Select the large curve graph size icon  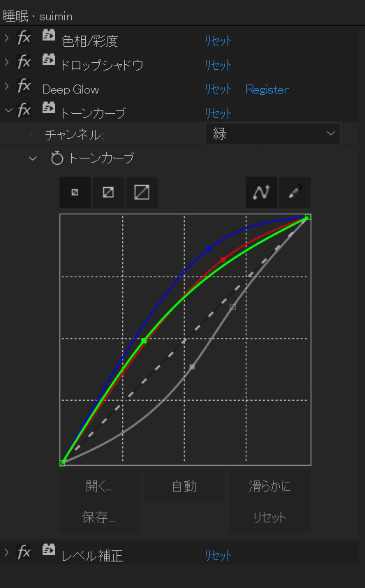click(x=142, y=192)
